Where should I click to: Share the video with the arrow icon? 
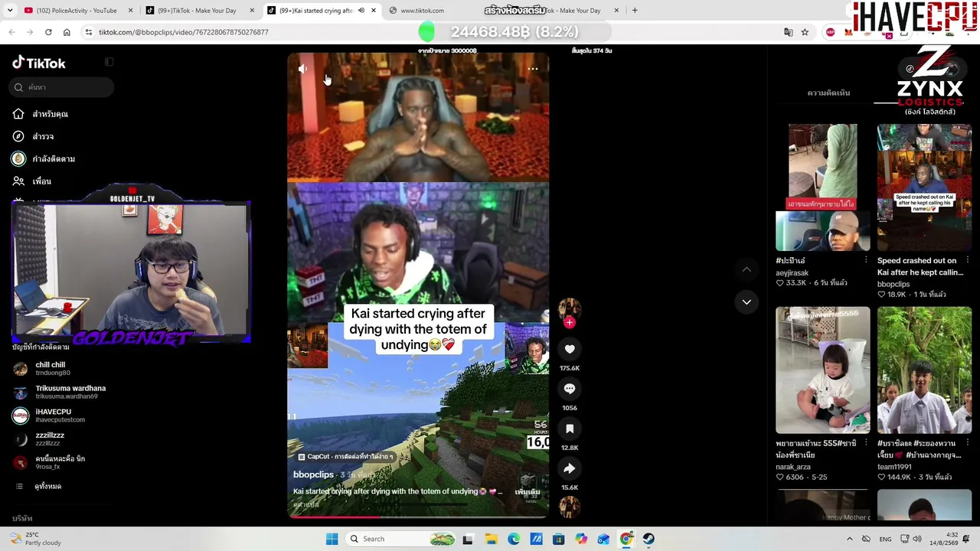[570, 468]
